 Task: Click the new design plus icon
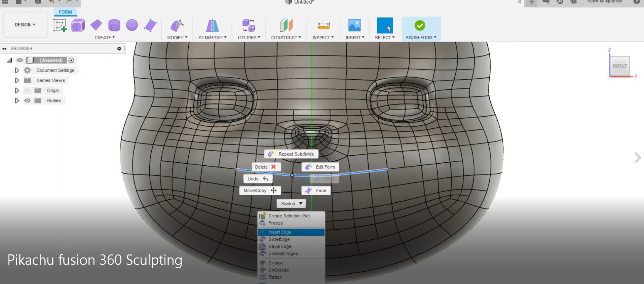[x=532, y=2]
